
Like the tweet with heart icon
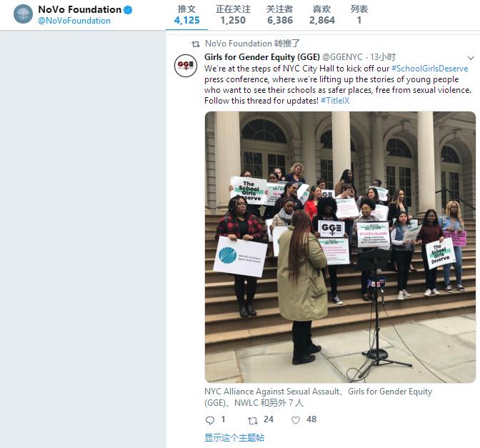click(296, 420)
